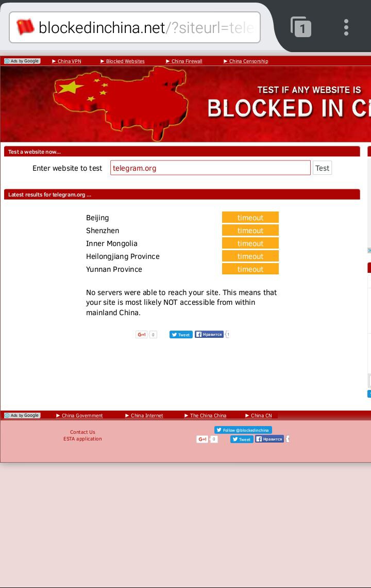Viewport: 371px width, 588px height.
Task: Open the Blocked Websites ad link
Action: point(123,61)
